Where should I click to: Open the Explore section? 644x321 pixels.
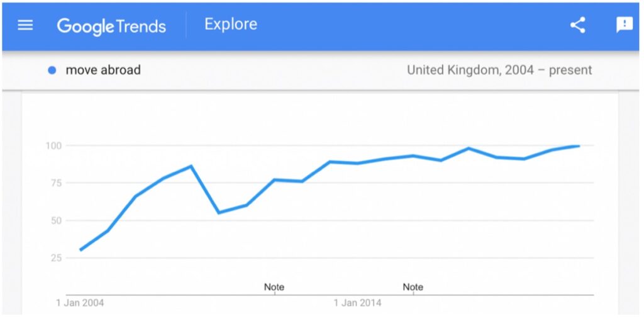(231, 25)
